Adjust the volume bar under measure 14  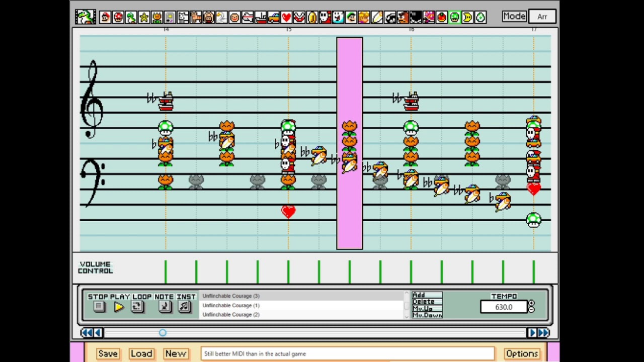[x=166, y=271]
